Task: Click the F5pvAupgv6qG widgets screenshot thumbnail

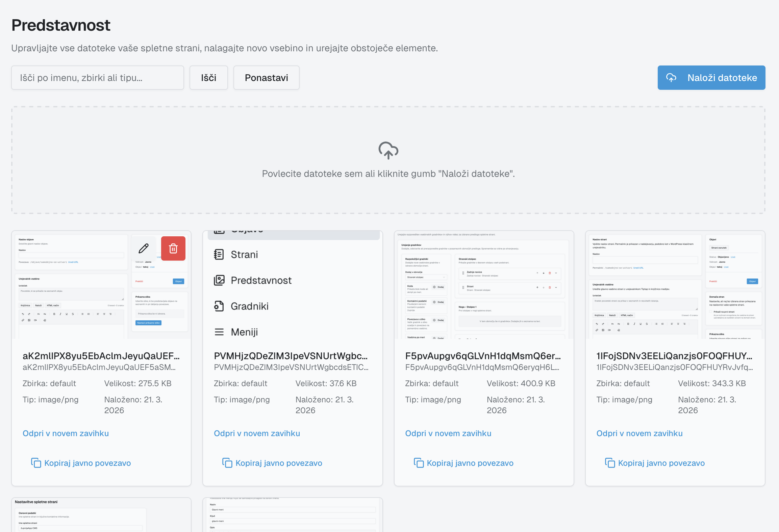Action: click(484, 285)
